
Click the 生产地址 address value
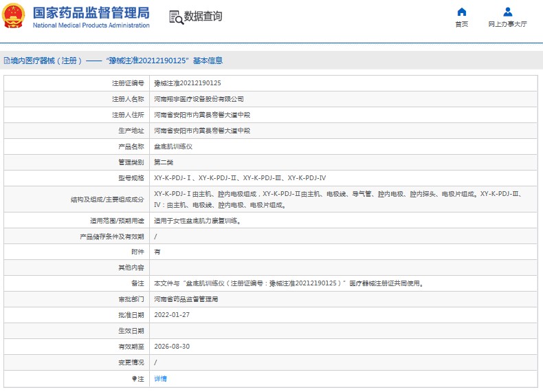(202, 131)
